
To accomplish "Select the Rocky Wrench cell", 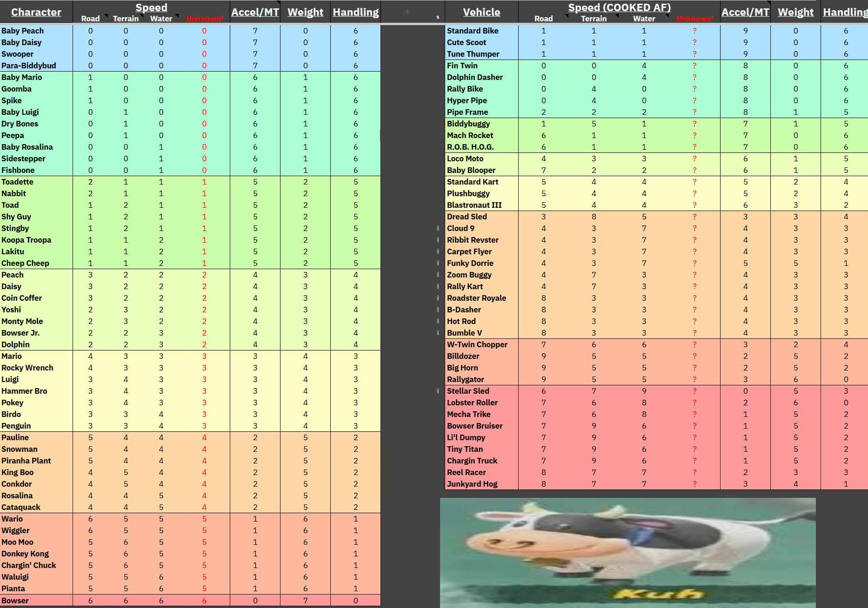I will 36,368.
